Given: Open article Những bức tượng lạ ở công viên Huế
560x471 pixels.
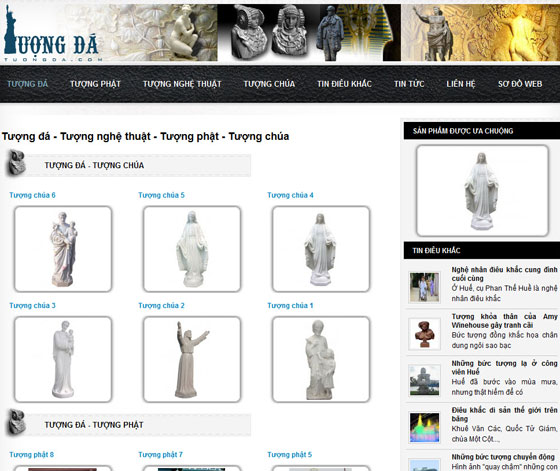Looking at the screenshot, I should 504,367.
